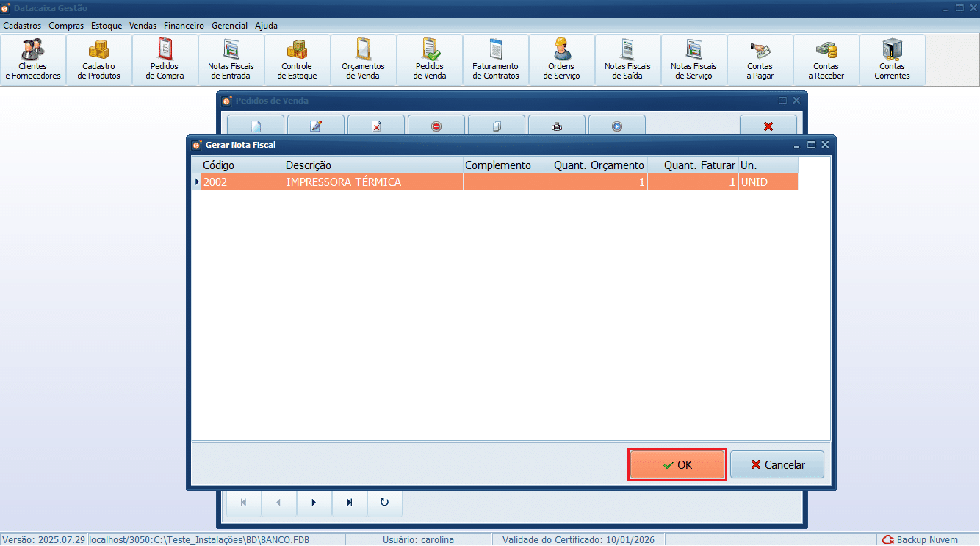Open the Gerencial menu
980x546 pixels.
[x=229, y=26]
